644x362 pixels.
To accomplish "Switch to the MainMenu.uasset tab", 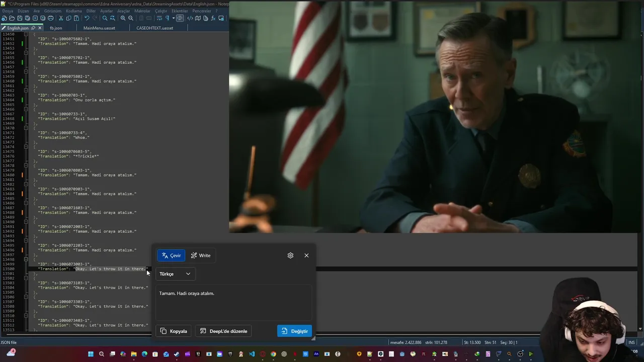I will pos(99,28).
